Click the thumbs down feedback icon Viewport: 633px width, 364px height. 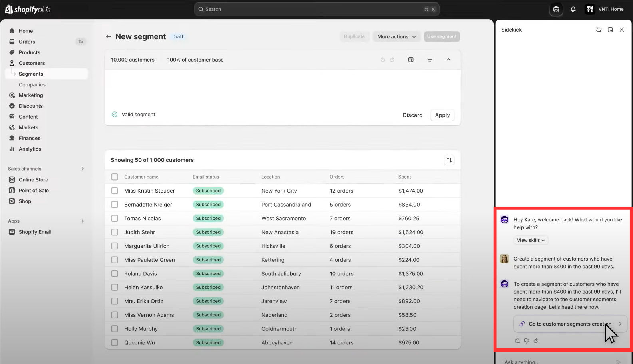[x=527, y=341]
